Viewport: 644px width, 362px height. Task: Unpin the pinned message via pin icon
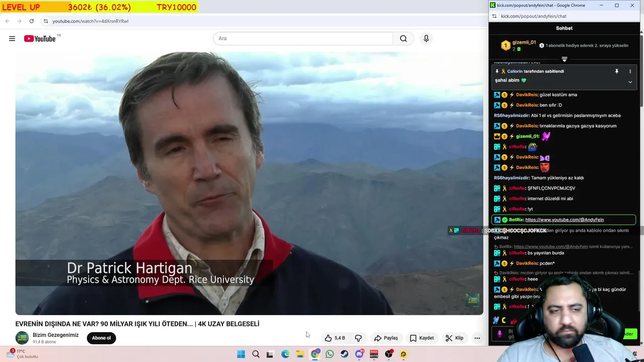pyautogui.click(x=616, y=71)
